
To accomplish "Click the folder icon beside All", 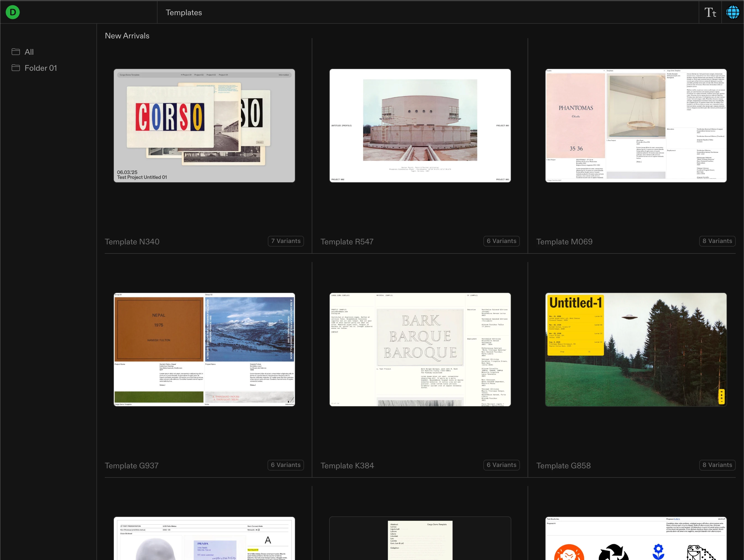I will [x=16, y=52].
